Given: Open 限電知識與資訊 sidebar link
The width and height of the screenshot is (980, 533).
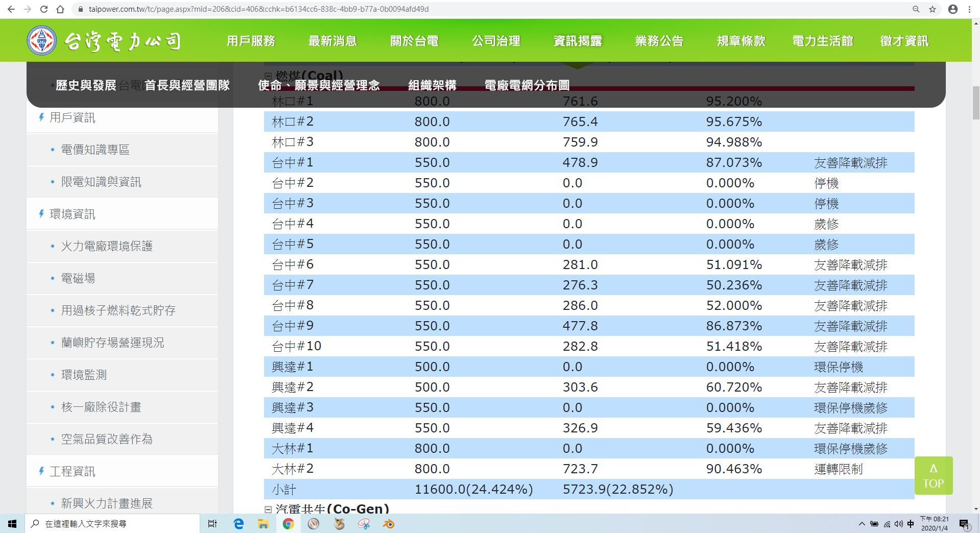Looking at the screenshot, I should click(x=101, y=182).
